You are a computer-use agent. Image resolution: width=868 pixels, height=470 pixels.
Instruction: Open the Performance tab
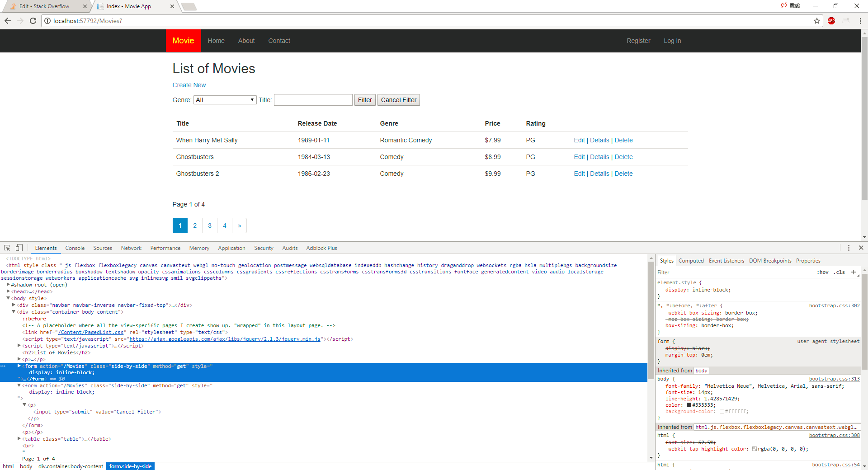pyautogui.click(x=165, y=248)
